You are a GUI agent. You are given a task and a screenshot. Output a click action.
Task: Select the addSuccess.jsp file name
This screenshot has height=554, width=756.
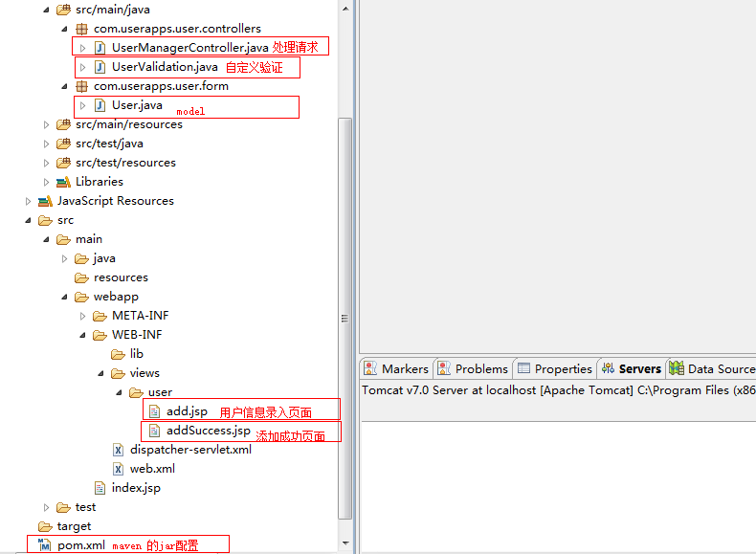[209, 431]
